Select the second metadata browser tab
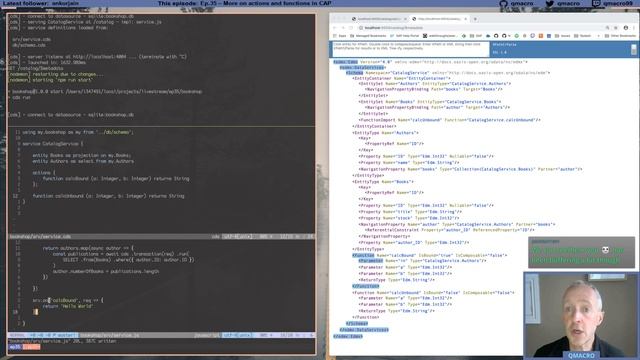 (x=439, y=19)
